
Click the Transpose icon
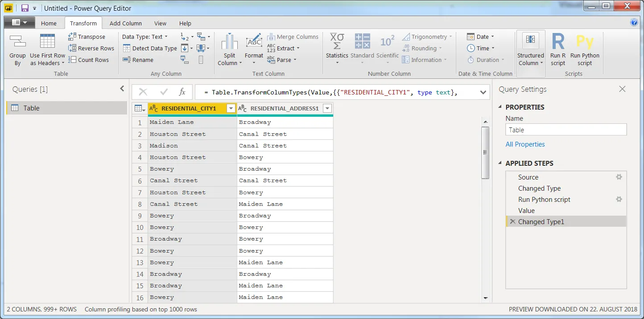click(x=72, y=37)
